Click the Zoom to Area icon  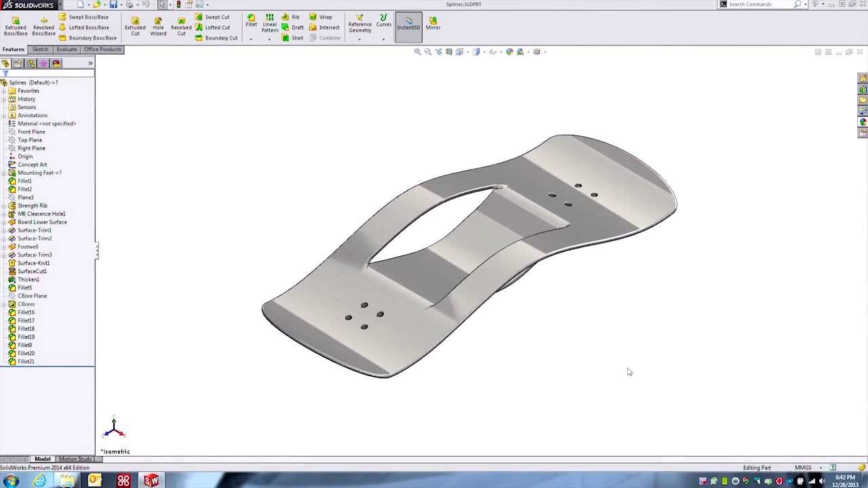tap(428, 52)
